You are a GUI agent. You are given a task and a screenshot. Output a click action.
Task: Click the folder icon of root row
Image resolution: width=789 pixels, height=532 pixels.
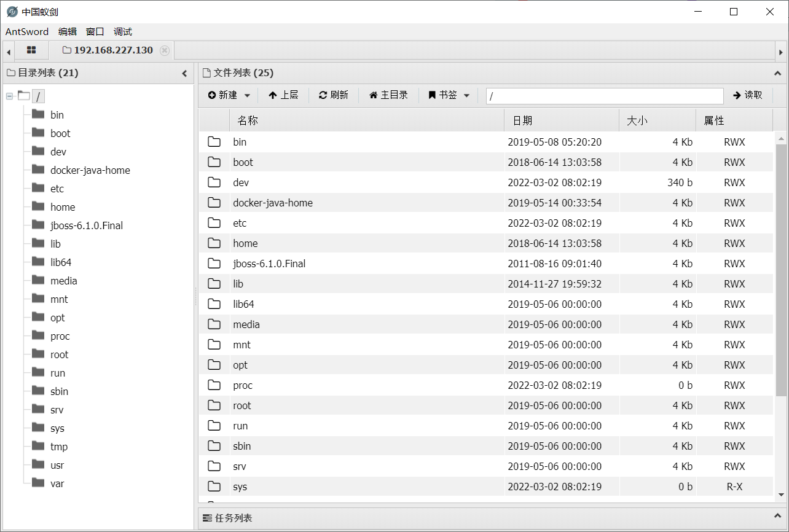(x=214, y=405)
